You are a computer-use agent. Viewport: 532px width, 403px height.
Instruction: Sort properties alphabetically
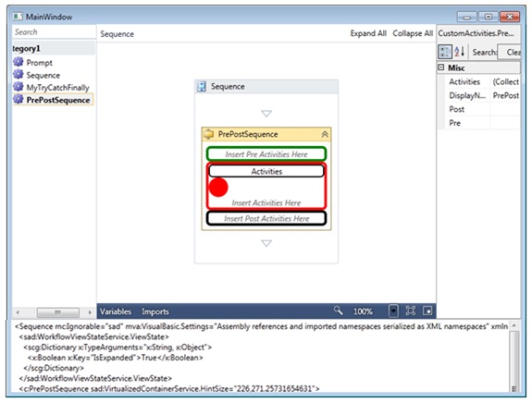pyautogui.click(x=460, y=52)
